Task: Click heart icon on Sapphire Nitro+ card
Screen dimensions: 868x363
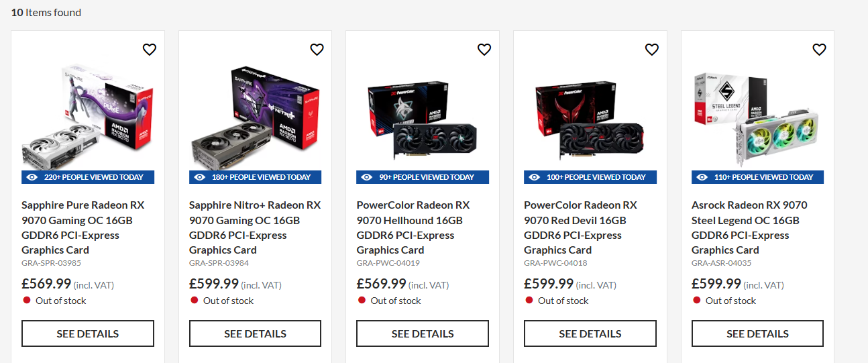Action: pos(317,49)
